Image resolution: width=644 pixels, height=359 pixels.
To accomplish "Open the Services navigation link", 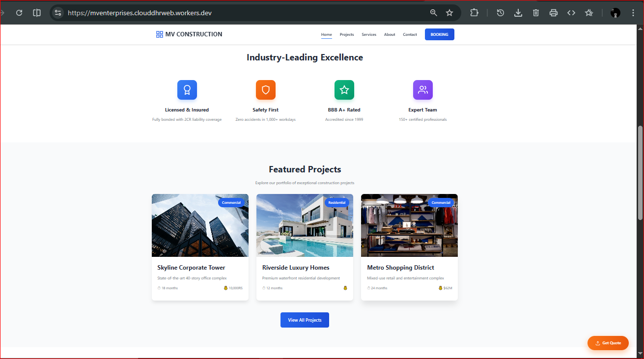I will point(369,34).
